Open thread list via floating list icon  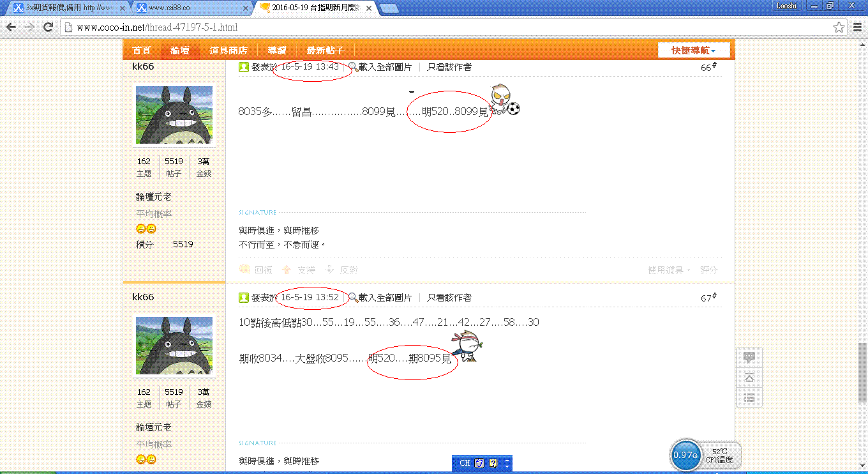(749, 397)
